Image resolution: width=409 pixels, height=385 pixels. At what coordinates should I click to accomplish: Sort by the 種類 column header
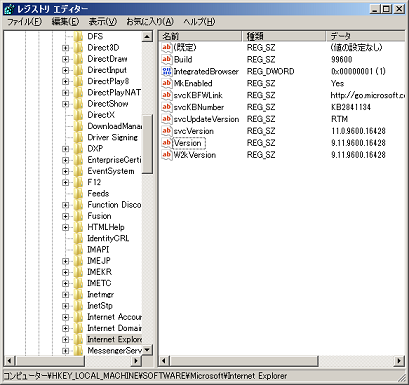click(284, 36)
